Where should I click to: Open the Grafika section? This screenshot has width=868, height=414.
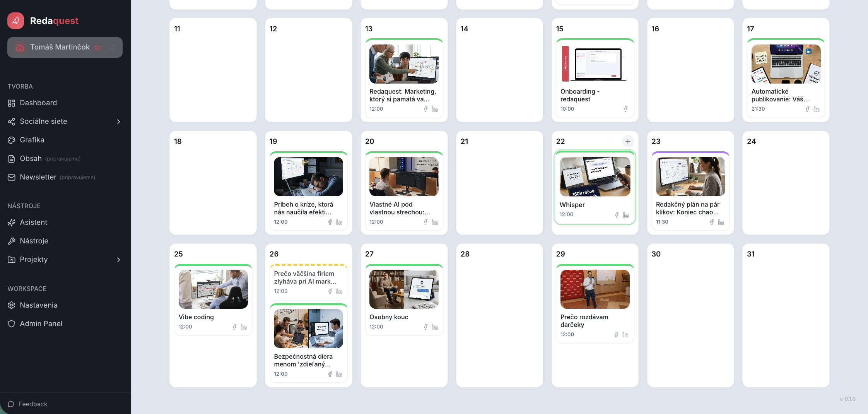(x=32, y=140)
